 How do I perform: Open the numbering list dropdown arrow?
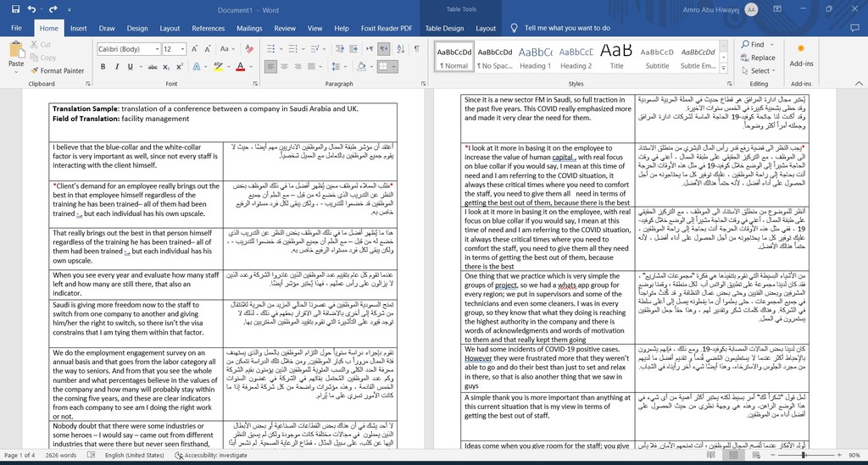point(303,49)
